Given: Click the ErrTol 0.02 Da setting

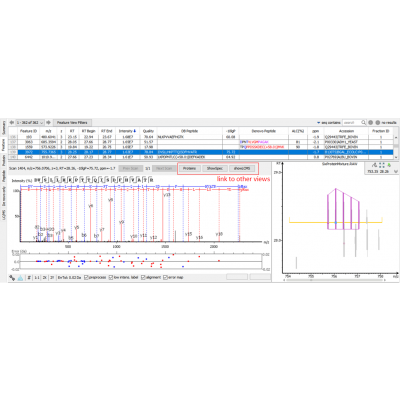Looking at the screenshot, I should pos(69,277).
